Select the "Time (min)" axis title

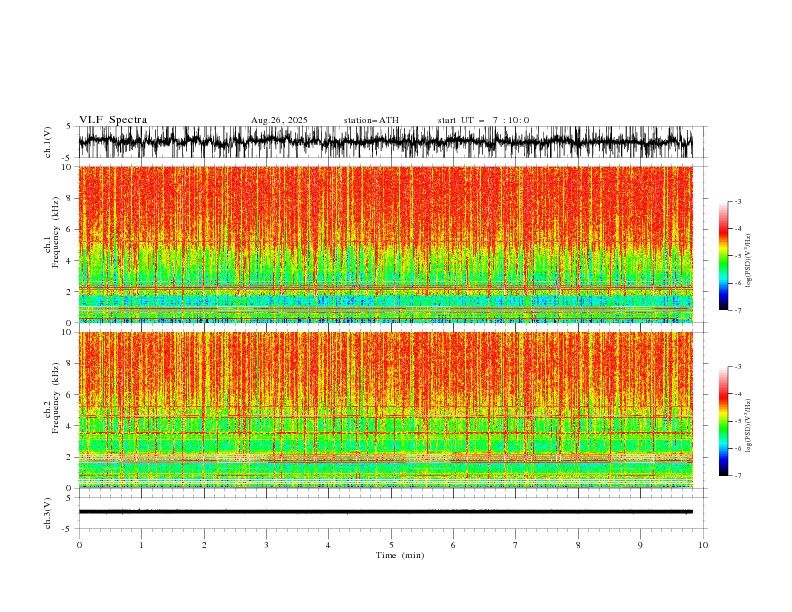coord(400,555)
